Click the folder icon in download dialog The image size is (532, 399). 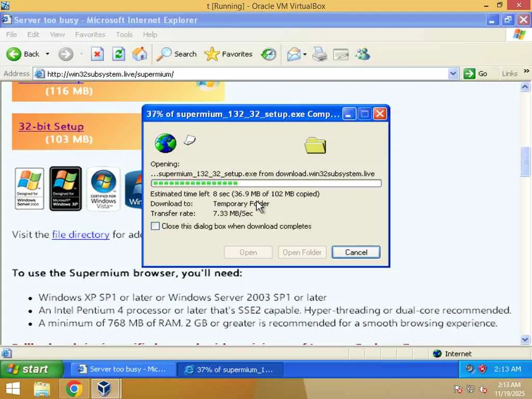click(x=315, y=145)
